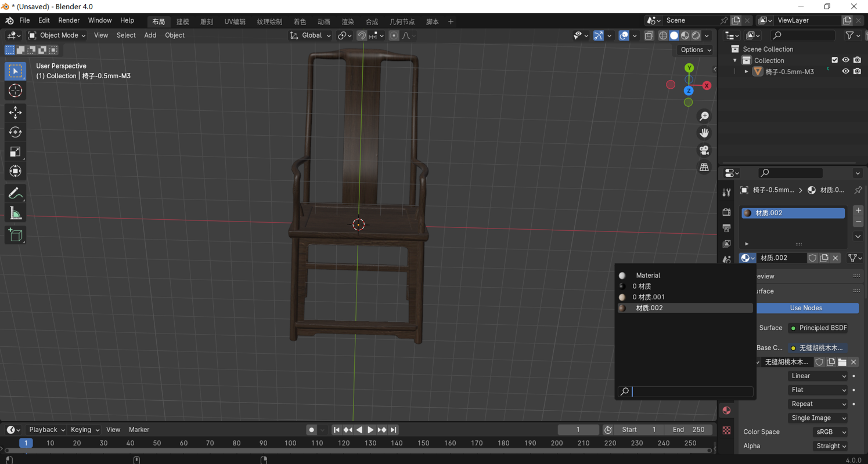Viewport: 868px width, 464px height.
Task: Select the Rotate tool
Action: (x=15, y=132)
